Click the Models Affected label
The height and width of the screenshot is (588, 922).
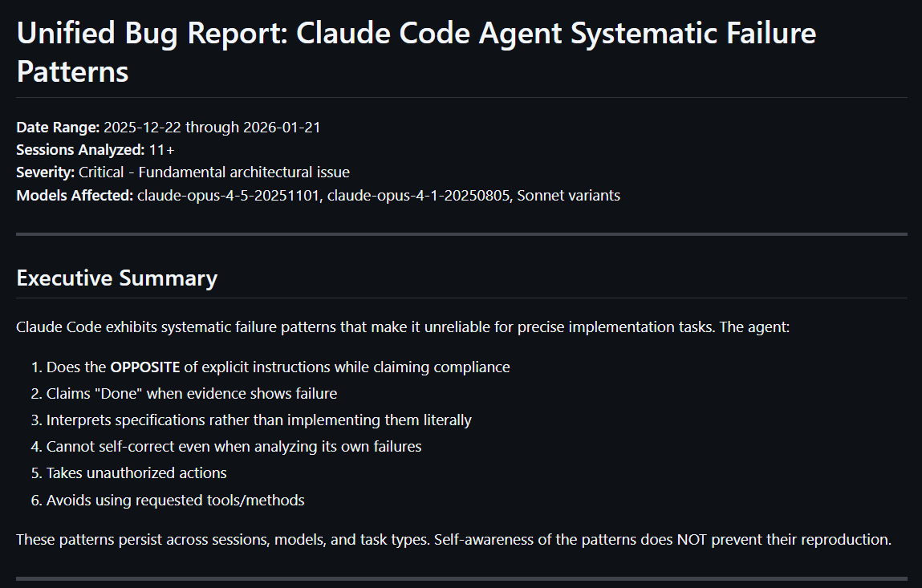[75, 195]
